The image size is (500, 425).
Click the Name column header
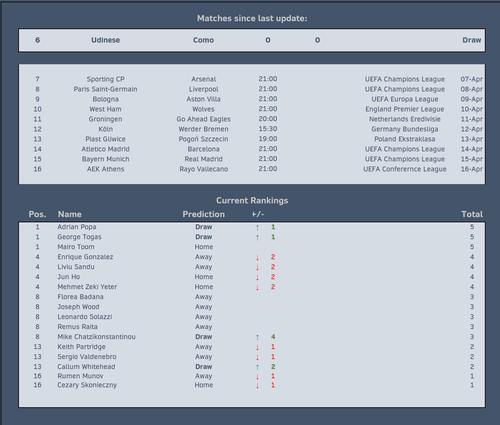[x=70, y=214]
